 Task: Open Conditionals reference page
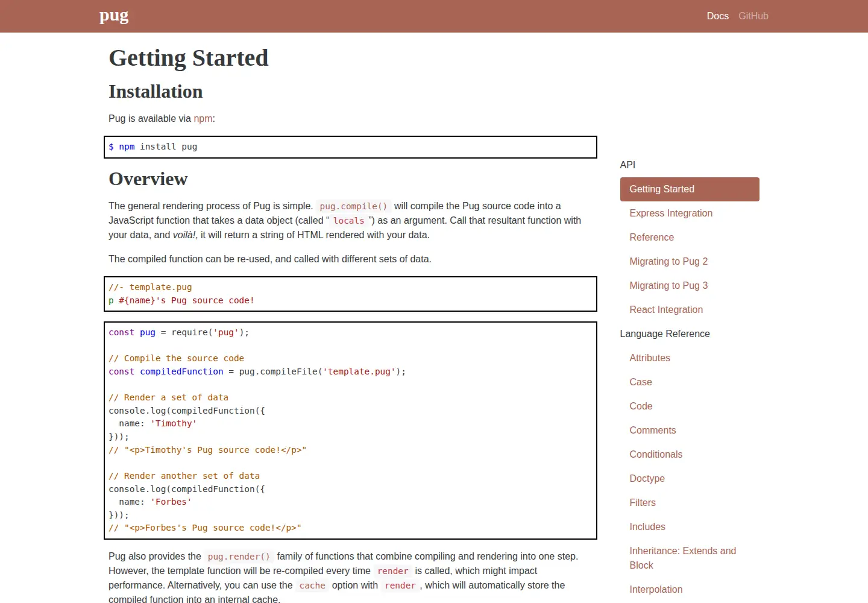pos(656,455)
